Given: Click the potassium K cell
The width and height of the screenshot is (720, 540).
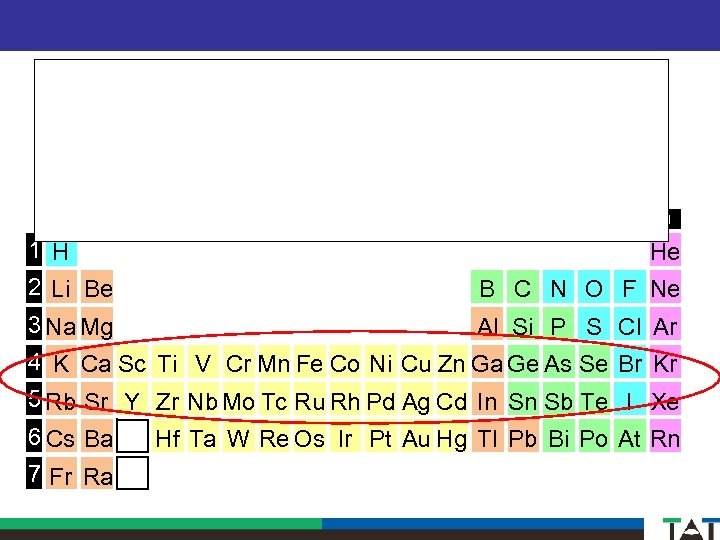Looking at the screenshot, I should pos(61,362).
